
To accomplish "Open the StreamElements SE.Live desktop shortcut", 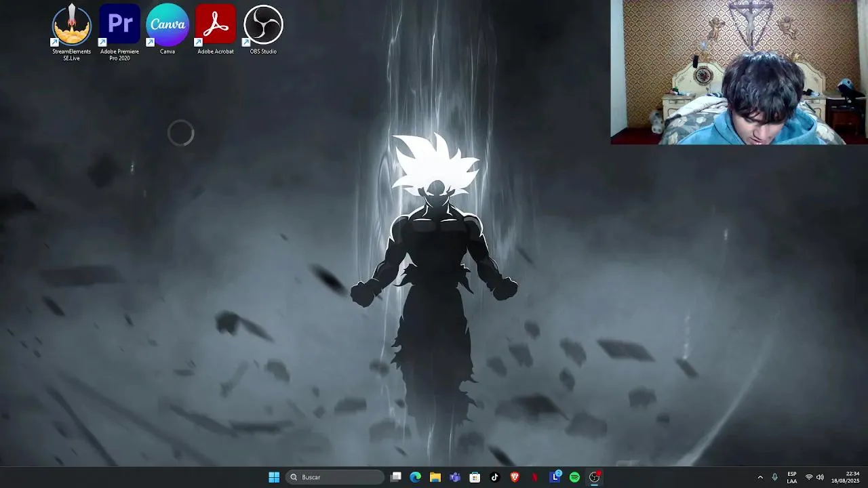I will pyautogui.click(x=71, y=32).
